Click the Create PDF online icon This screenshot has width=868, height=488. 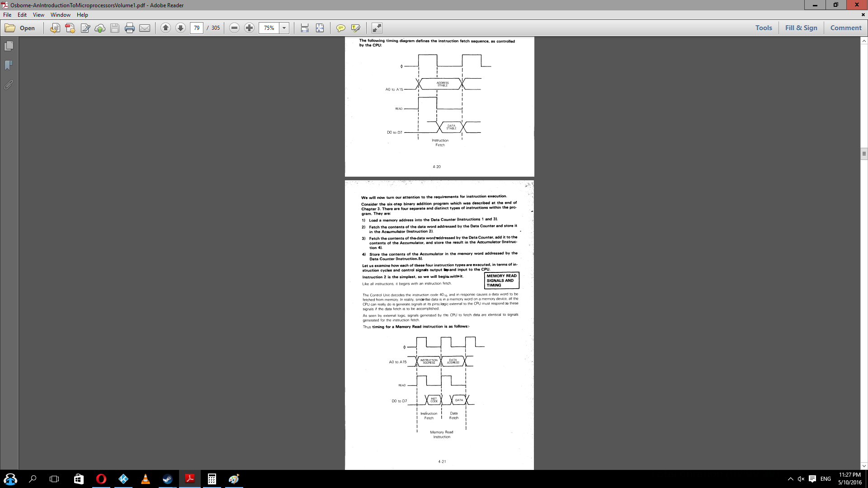(70, 28)
